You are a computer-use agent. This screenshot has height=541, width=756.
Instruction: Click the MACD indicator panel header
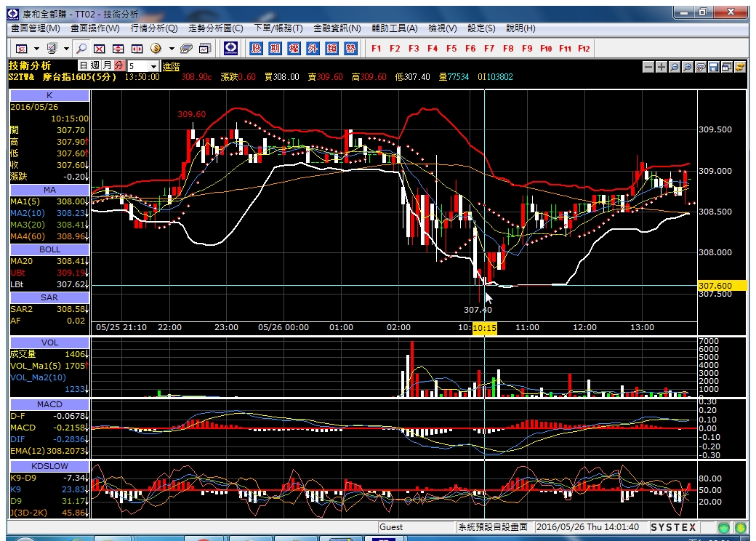coord(49,404)
